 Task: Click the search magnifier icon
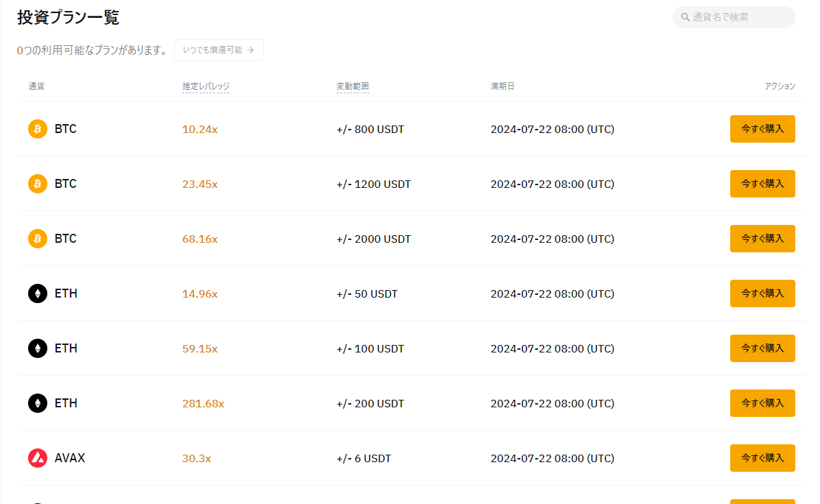coord(686,17)
